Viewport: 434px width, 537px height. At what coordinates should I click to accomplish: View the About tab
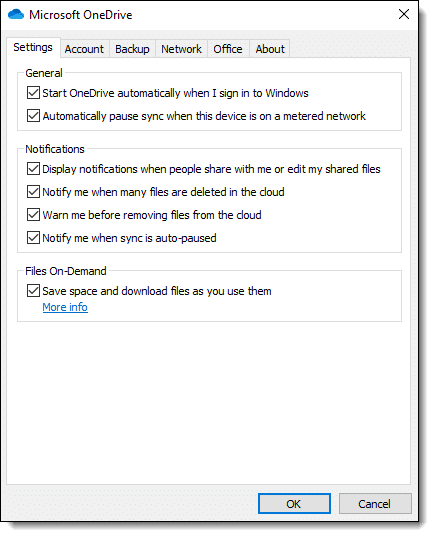click(x=270, y=49)
